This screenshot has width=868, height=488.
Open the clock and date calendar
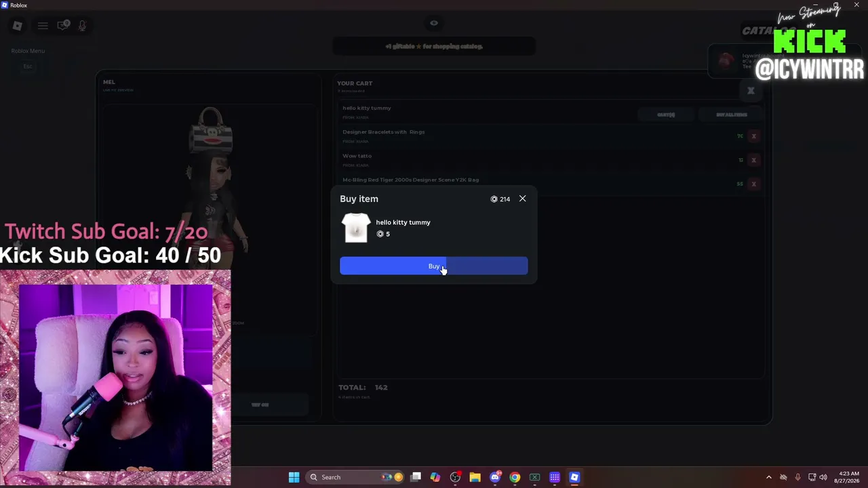pos(848,477)
